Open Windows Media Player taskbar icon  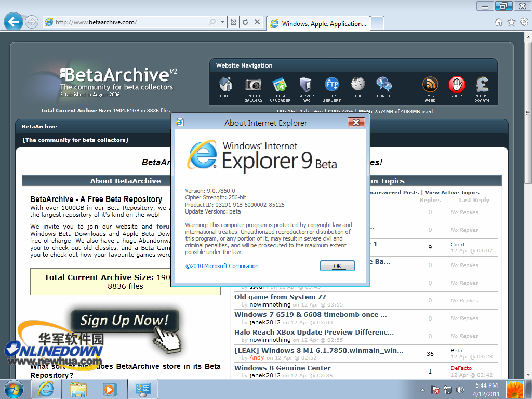coord(110,389)
